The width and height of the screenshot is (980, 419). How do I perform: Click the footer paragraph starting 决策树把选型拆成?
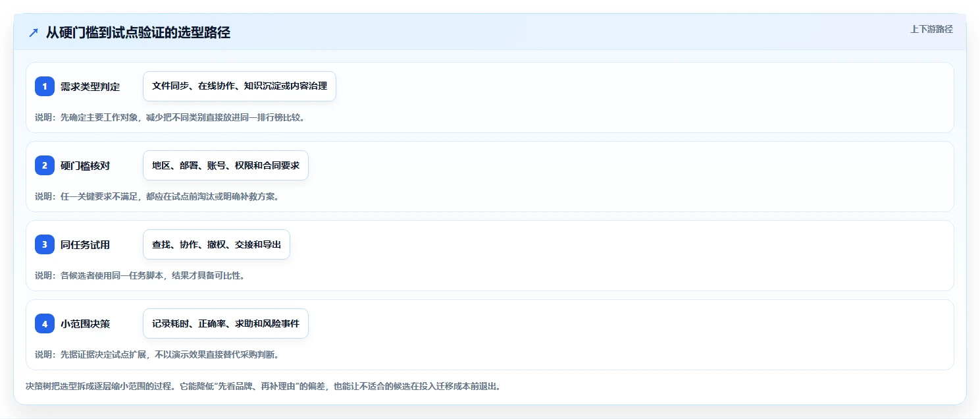263,386
